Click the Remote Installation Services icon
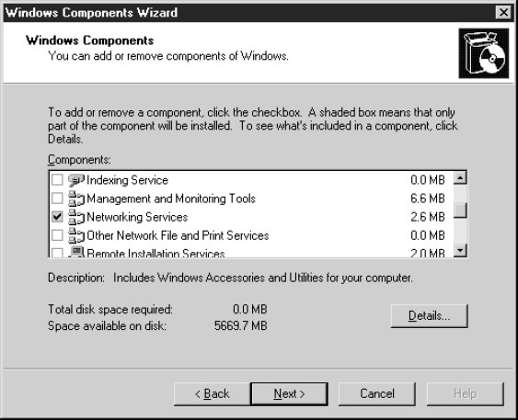 [76, 252]
